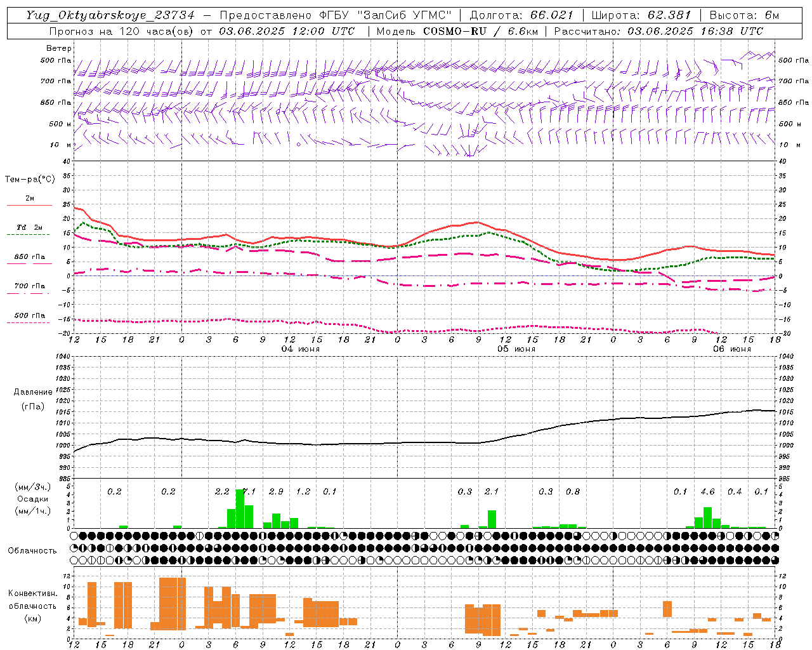The image size is (812, 650).
Task: Click the 0.8 precipitation total value
Action: pyautogui.click(x=573, y=491)
